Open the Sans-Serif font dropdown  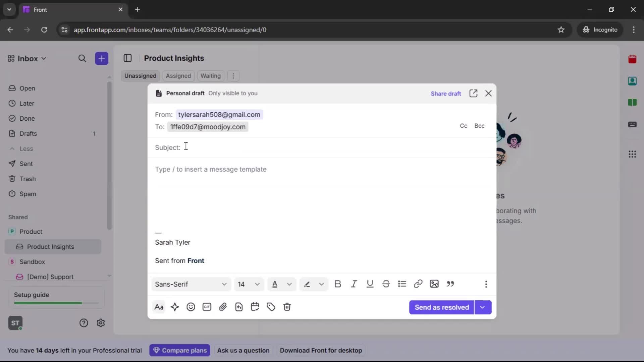click(191, 284)
